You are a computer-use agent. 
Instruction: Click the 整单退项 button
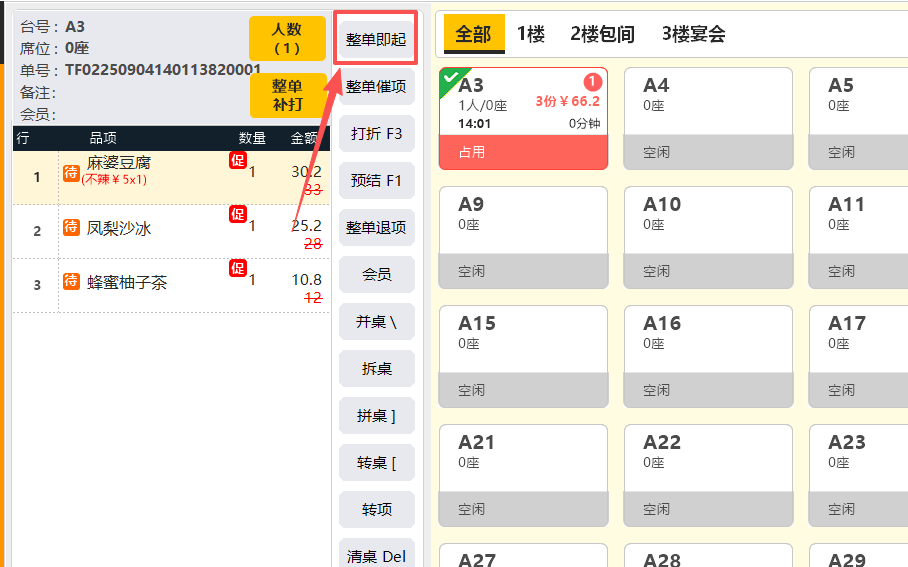(x=376, y=227)
